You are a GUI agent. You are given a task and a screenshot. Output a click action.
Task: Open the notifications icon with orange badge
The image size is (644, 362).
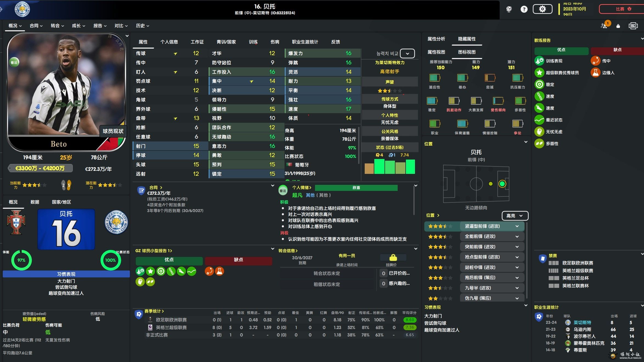coord(604,26)
